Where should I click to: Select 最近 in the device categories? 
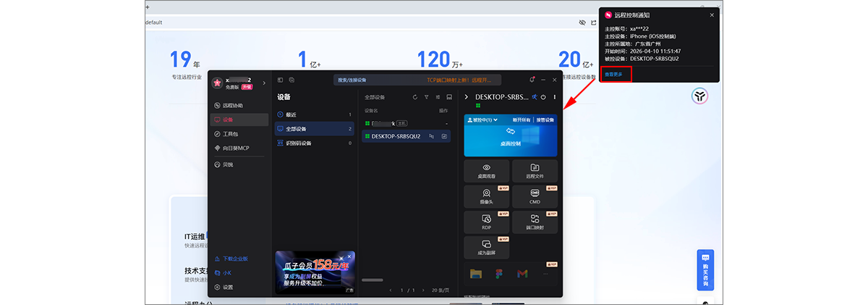292,114
